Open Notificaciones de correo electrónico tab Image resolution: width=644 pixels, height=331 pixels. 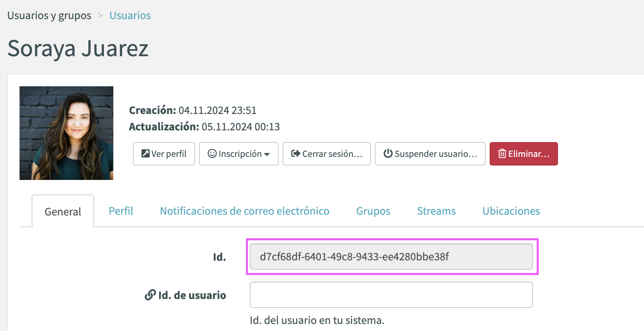(x=245, y=211)
